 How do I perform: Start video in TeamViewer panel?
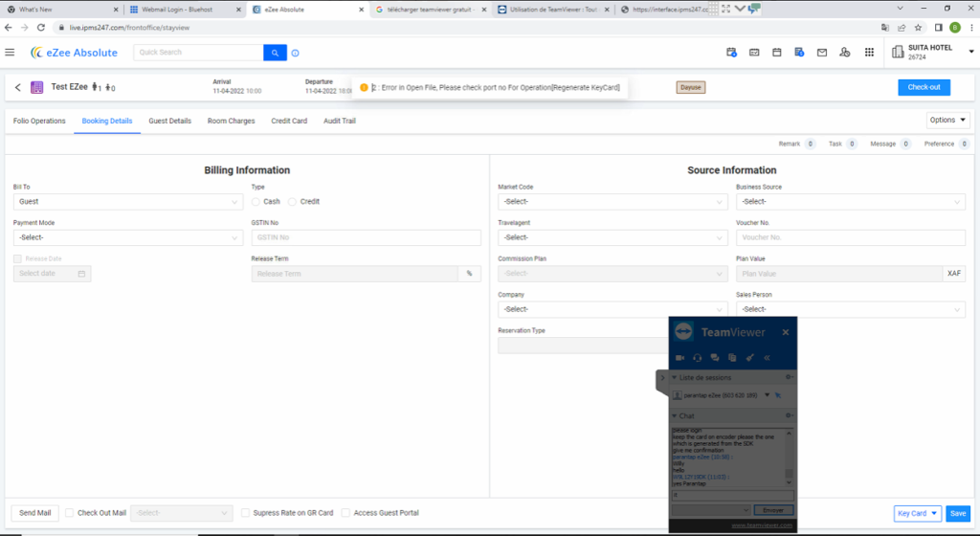pos(680,358)
